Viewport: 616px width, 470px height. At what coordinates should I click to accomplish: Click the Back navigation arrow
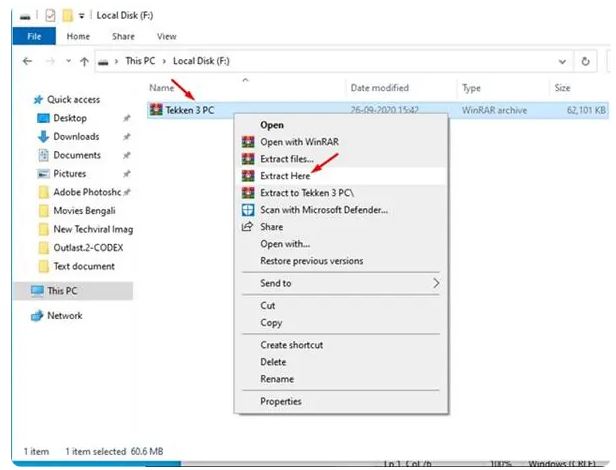click(x=27, y=61)
